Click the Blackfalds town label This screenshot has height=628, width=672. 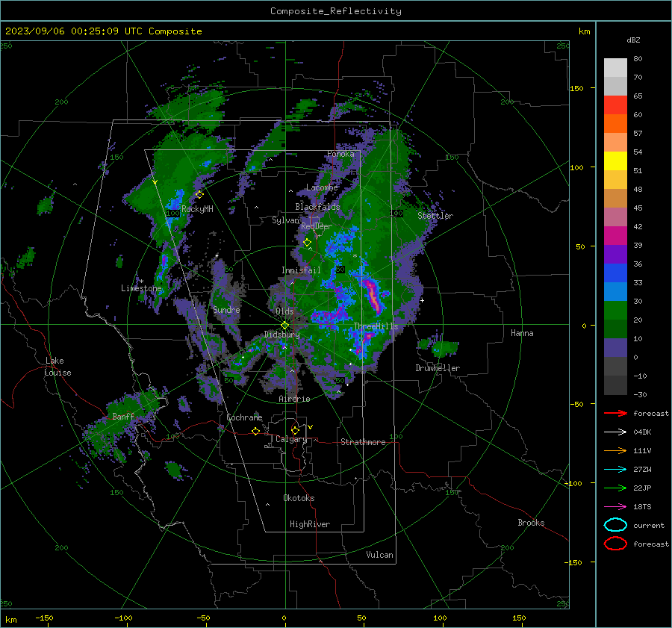[x=317, y=207]
